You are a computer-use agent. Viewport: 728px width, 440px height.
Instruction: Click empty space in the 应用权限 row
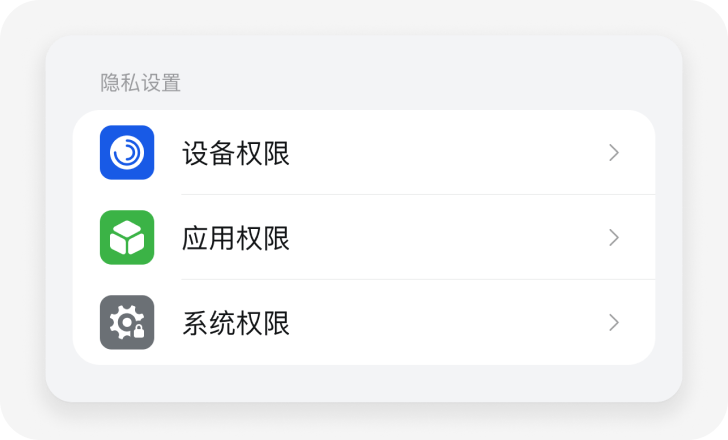point(440,237)
